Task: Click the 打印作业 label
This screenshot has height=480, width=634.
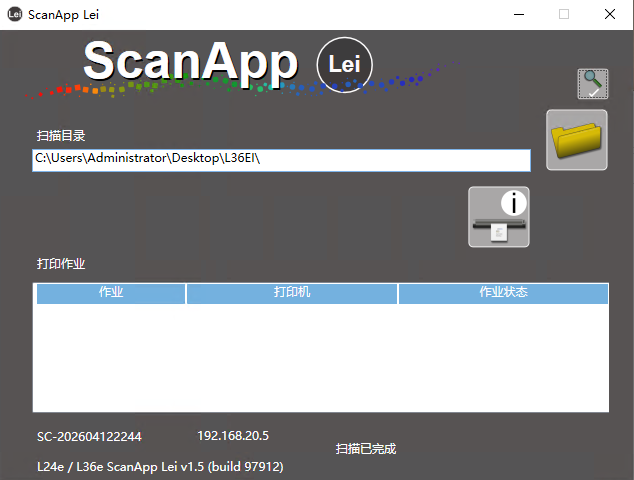Action: [x=61, y=264]
